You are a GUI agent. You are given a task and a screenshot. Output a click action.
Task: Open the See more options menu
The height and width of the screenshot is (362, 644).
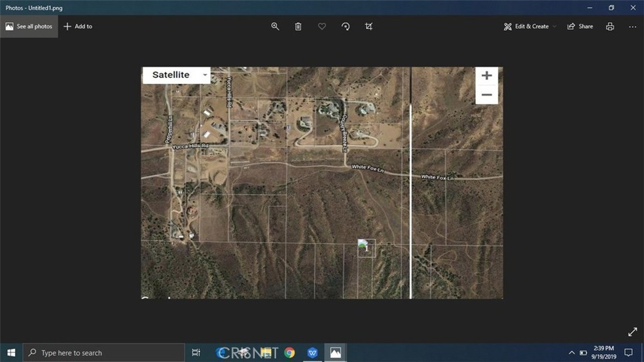(x=632, y=26)
